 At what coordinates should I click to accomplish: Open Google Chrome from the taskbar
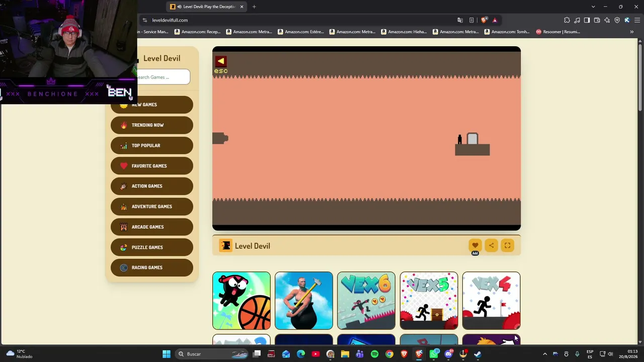tap(389, 354)
